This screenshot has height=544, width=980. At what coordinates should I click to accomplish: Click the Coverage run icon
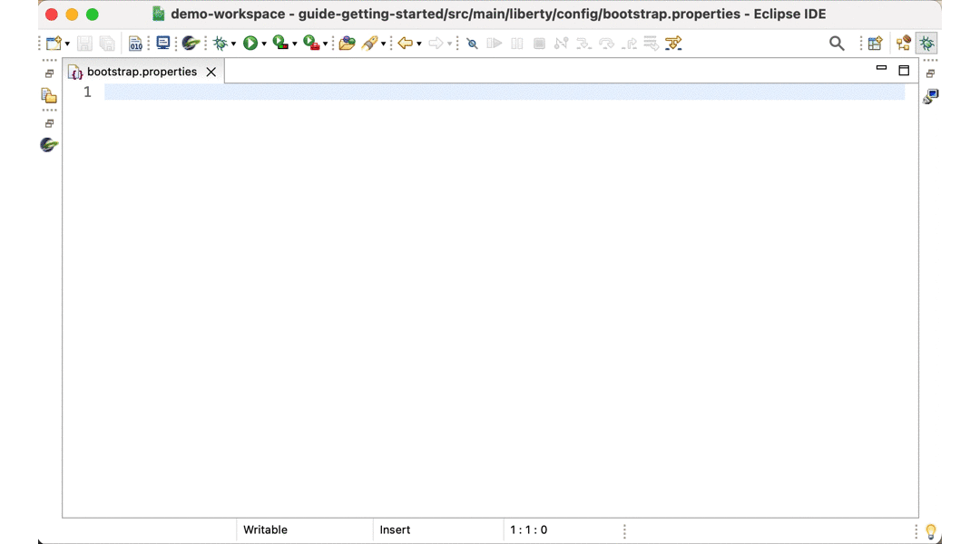point(280,44)
